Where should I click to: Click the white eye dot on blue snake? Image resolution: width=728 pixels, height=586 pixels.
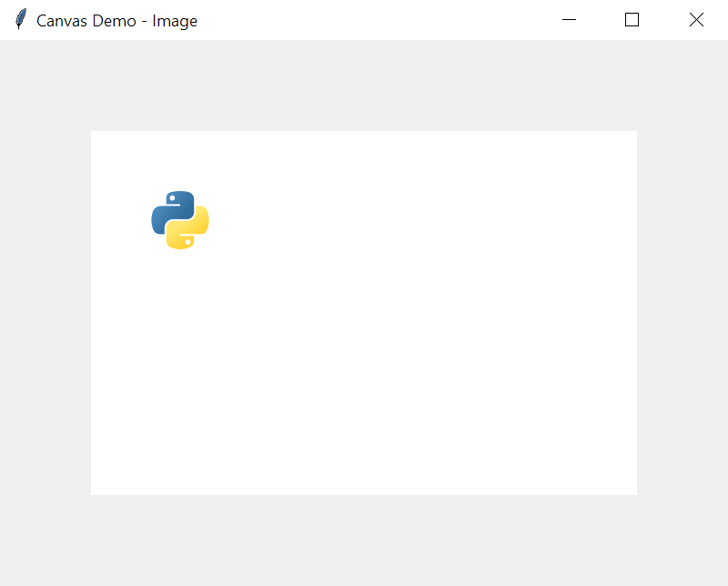point(172,197)
